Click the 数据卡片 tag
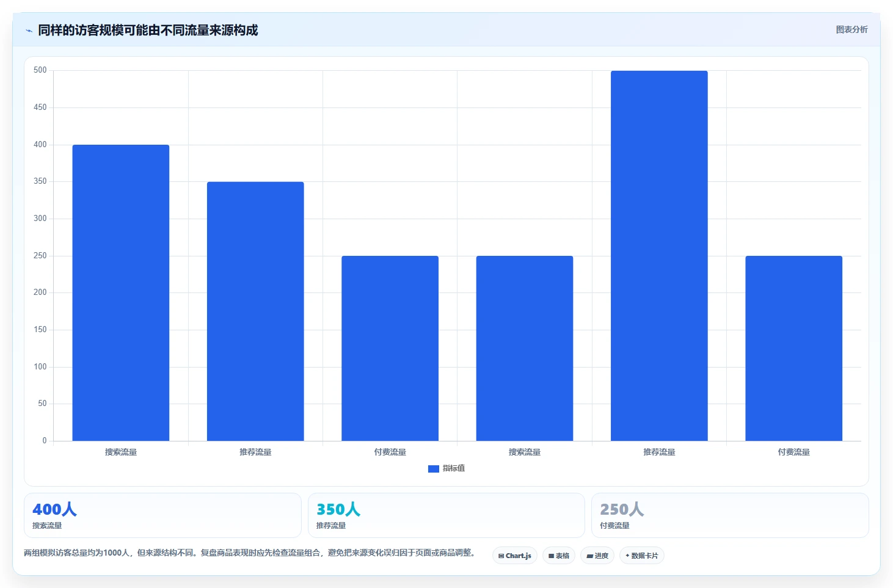This screenshot has height=588, width=893. pos(642,556)
